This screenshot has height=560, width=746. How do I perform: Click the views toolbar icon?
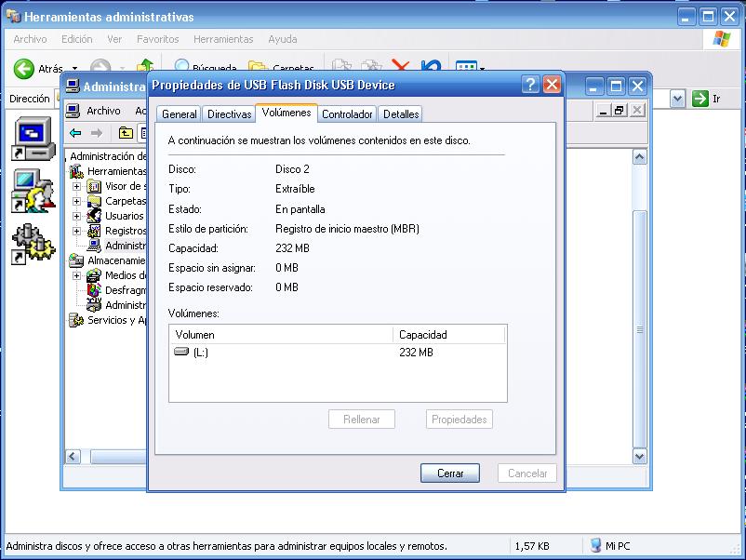[466, 67]
